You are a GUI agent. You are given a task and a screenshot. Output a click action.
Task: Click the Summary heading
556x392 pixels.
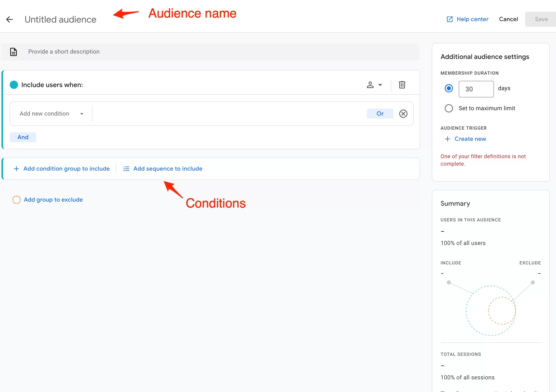pyautogui.click(x=455, y=203)
